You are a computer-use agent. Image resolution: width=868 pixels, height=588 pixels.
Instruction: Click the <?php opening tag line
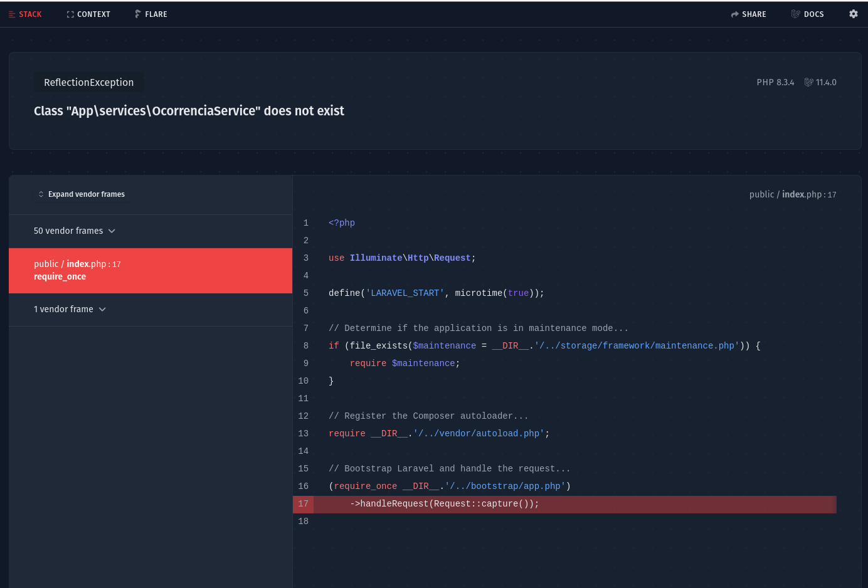pyautogui.click(x=342, y=223)
